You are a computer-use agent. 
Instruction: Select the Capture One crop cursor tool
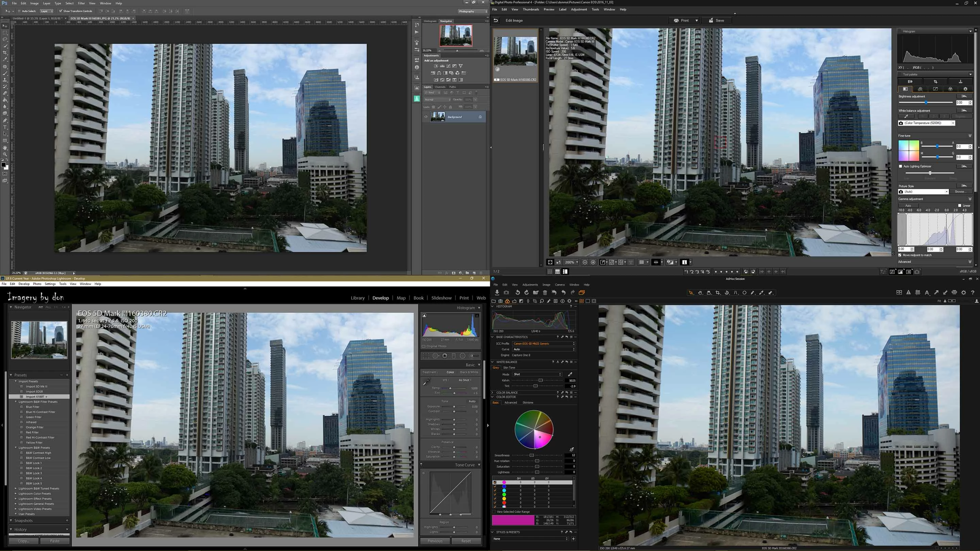[x=718, y=293]
